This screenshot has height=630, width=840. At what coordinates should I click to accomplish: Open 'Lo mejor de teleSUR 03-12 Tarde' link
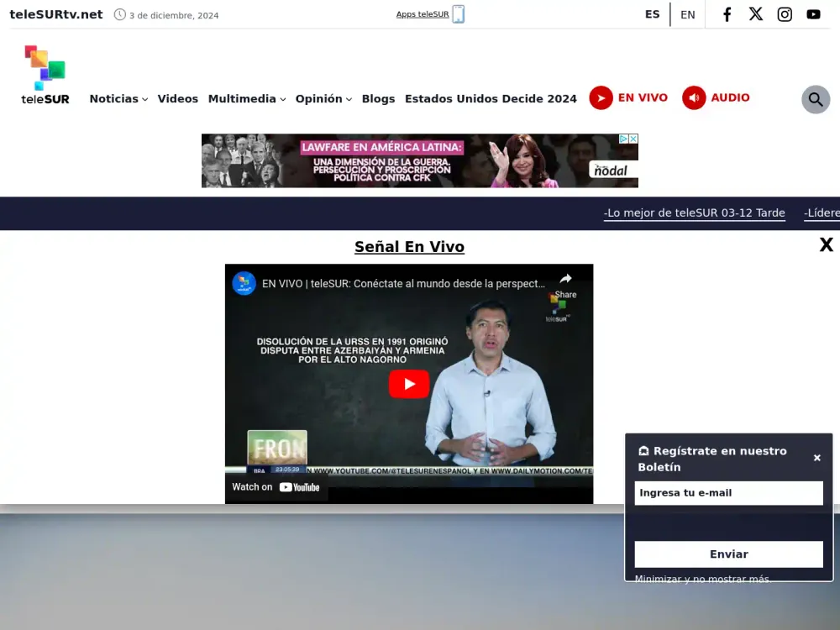click(x=695, y=213)
